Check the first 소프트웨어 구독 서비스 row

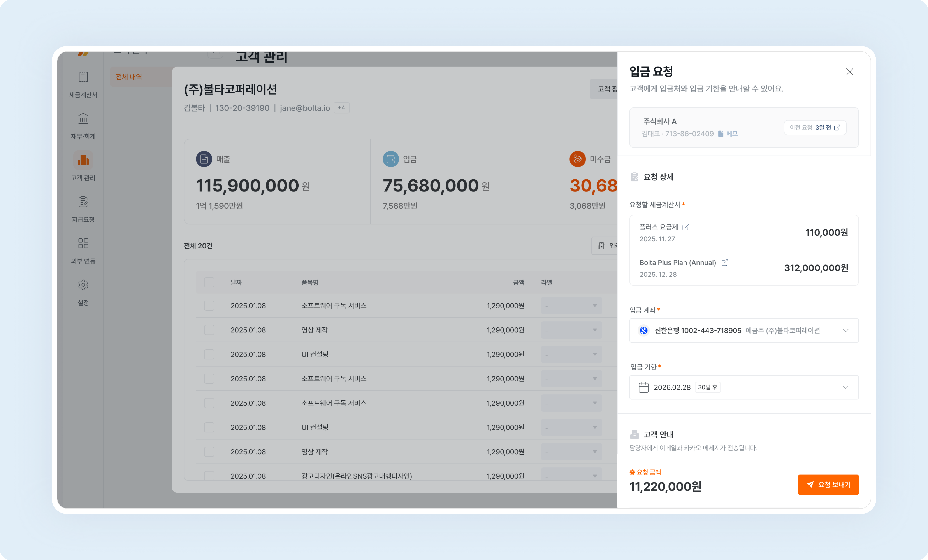[209, 306]
